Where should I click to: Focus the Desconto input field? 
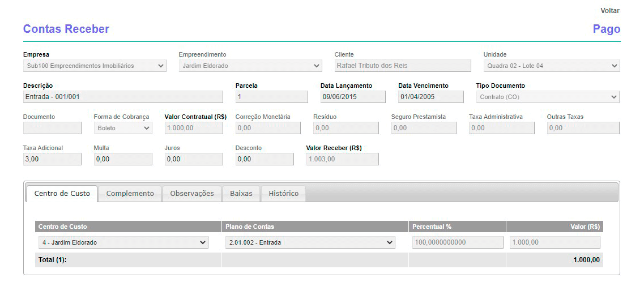pos(265,159)
